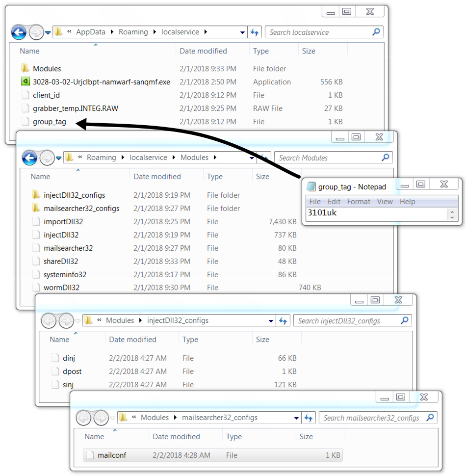
Task: Click Refresh in mailsearcher32_configs window
Action: click(x=309, y=418)
